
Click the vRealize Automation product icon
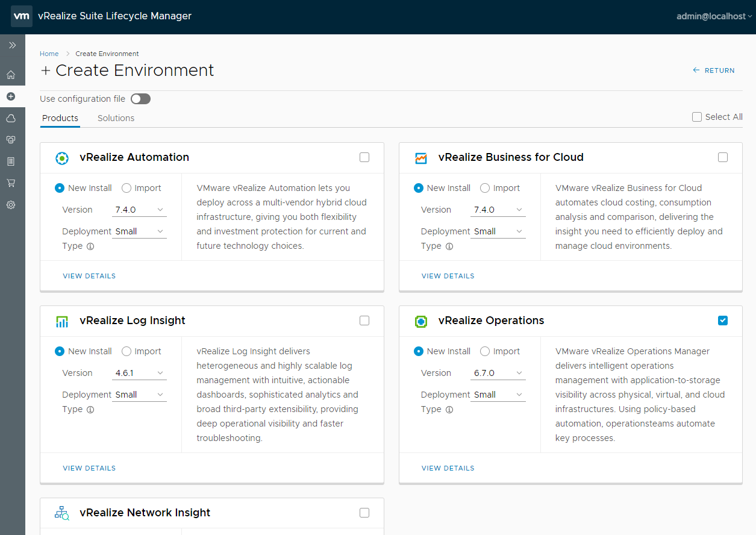pos(62,158)
